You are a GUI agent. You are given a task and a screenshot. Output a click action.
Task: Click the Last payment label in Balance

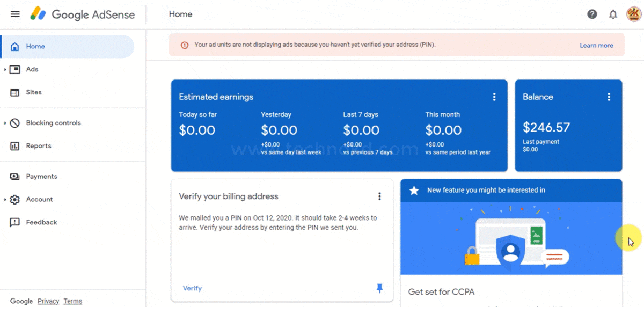pos(541,142)
